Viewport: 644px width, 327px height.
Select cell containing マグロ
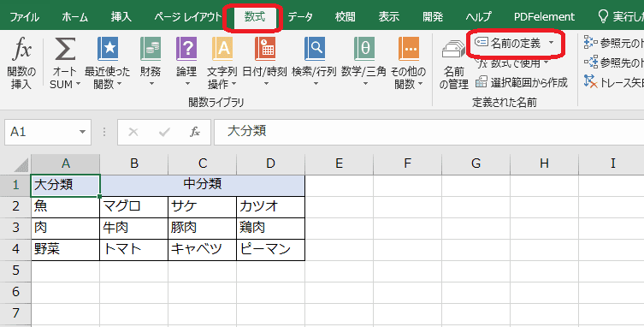pyautogui.click(x=134, y=207)
